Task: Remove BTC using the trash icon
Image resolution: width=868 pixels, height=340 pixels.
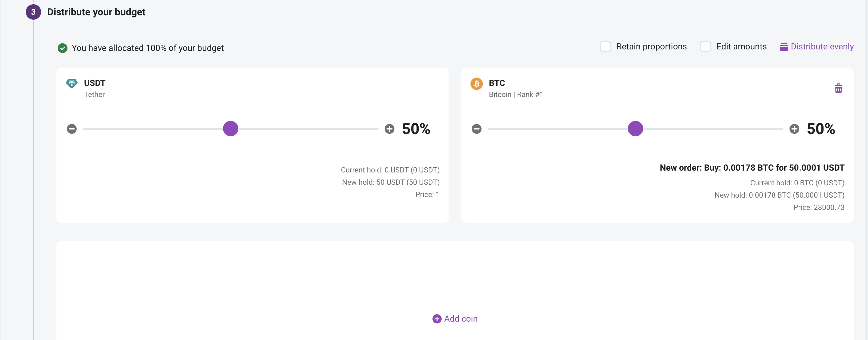Action: pyautogui.click(x=838, y=88)
